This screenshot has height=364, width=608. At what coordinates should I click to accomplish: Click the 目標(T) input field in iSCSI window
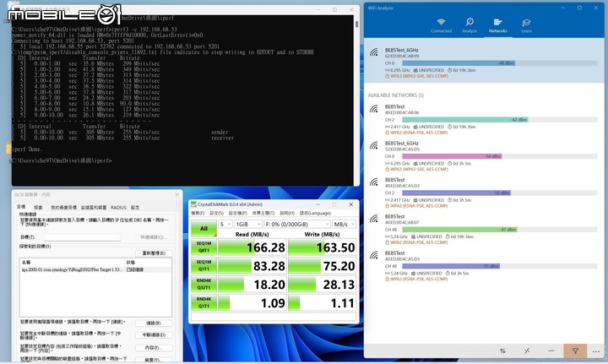pos(82,236)
